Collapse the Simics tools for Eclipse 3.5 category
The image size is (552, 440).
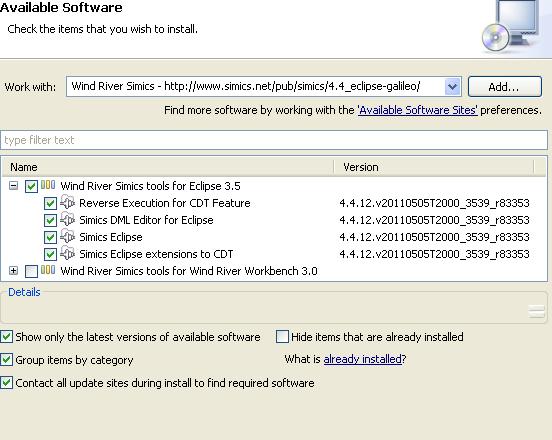(x=13, y=186)
